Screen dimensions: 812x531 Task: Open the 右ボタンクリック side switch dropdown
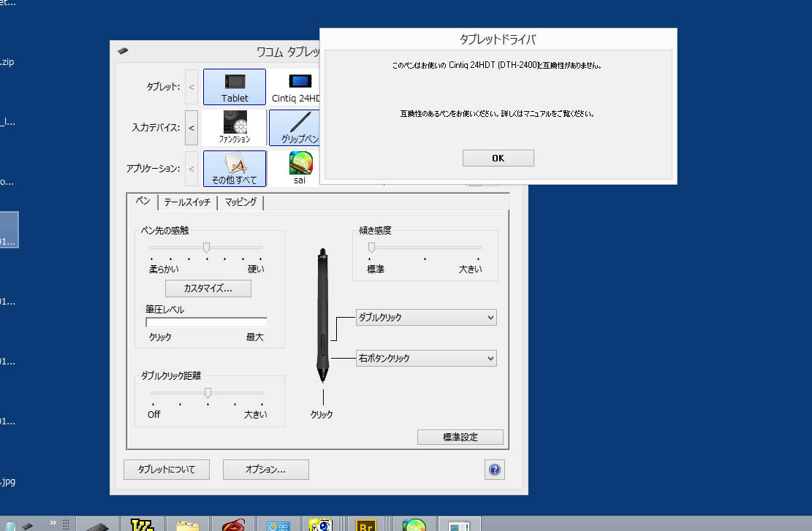(x=426, y=358)
